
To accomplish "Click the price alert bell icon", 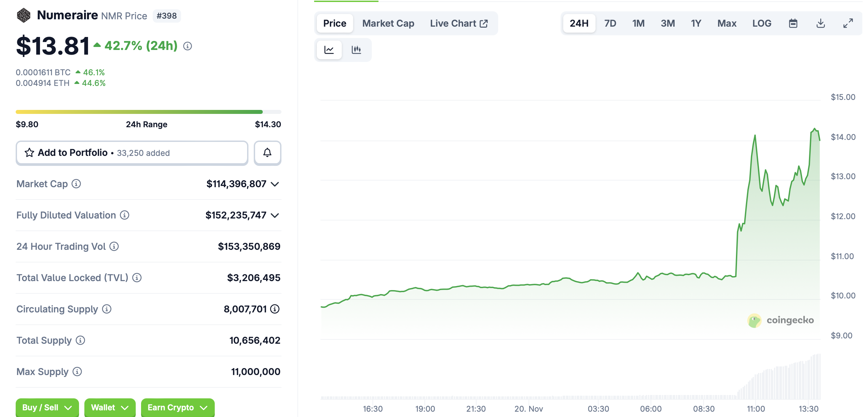I will 267,153.
